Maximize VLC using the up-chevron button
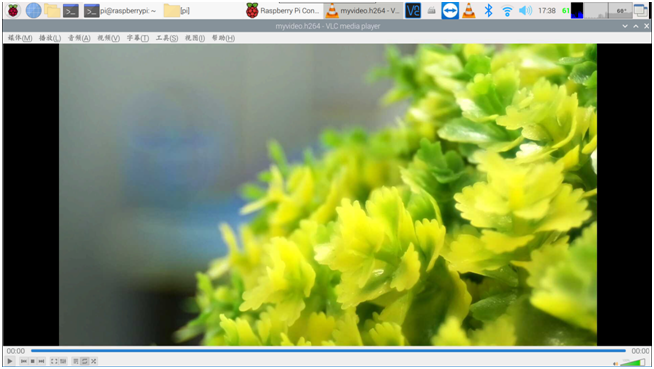The width and height of the screenshot is (654, 369). 636,26
